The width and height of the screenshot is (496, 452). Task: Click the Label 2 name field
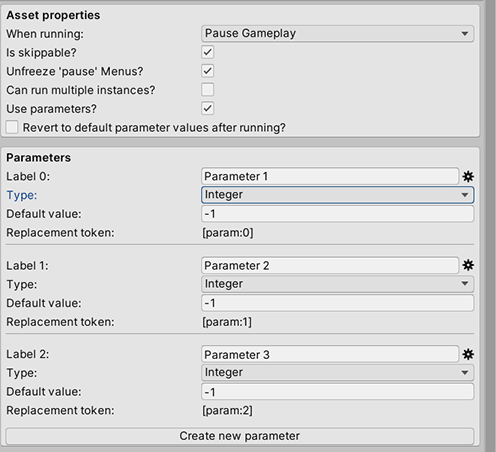330,354
